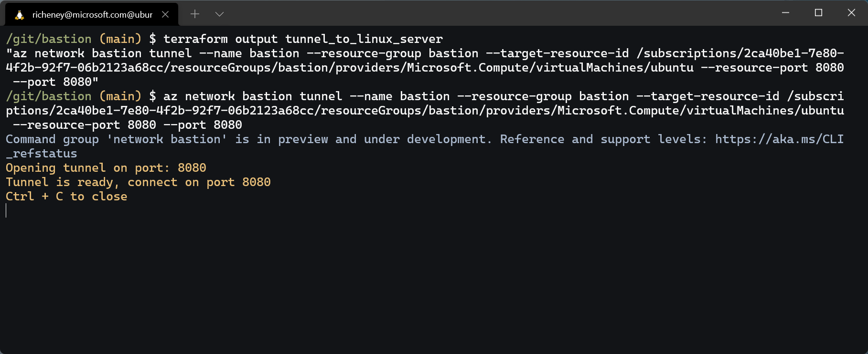
Task: Click the 'Tunnel is ready' status line
Action: [138, 182]
